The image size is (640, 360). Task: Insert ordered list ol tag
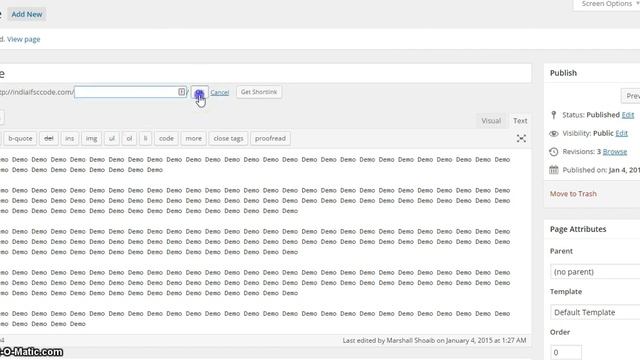pos(129,138)
